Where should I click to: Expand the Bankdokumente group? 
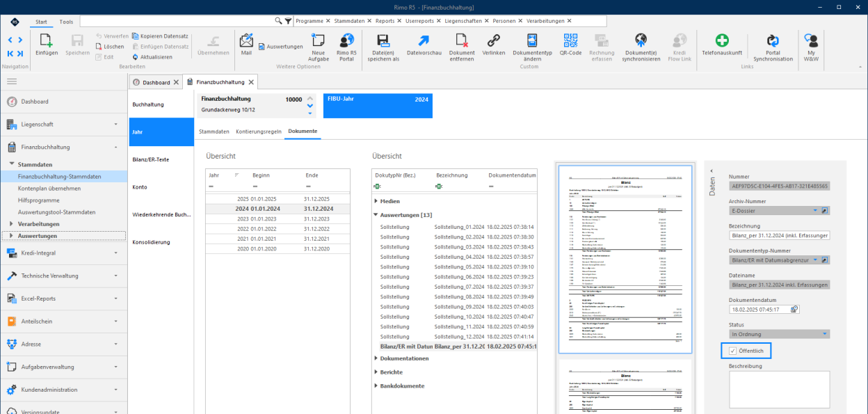click(376, 385)
